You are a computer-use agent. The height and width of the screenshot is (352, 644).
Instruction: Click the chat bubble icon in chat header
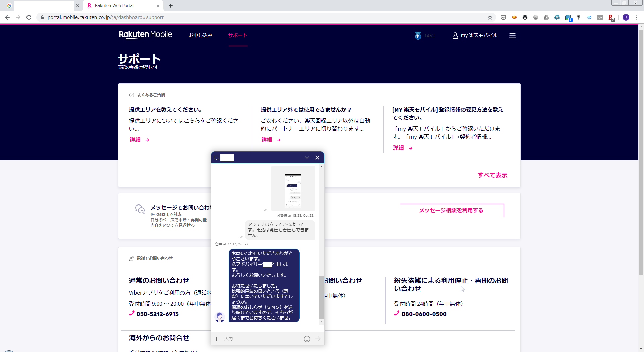coord(216,158)
